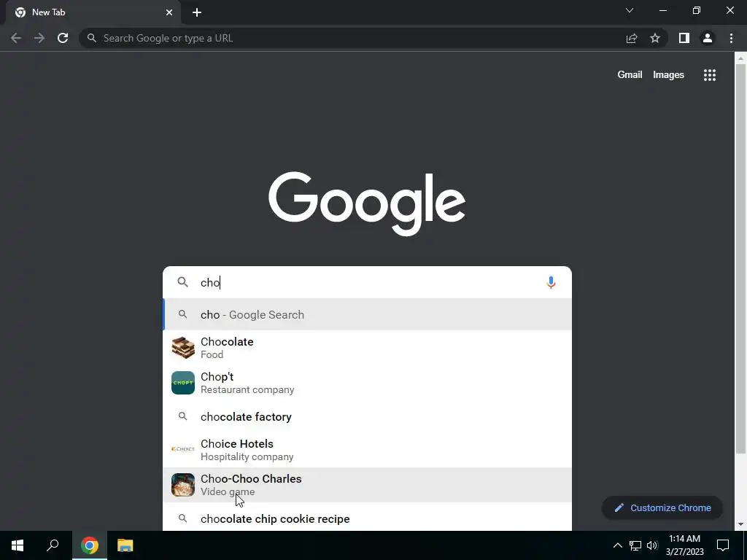
Task: Click into the Google search box
Action: (x=367, y=282)
